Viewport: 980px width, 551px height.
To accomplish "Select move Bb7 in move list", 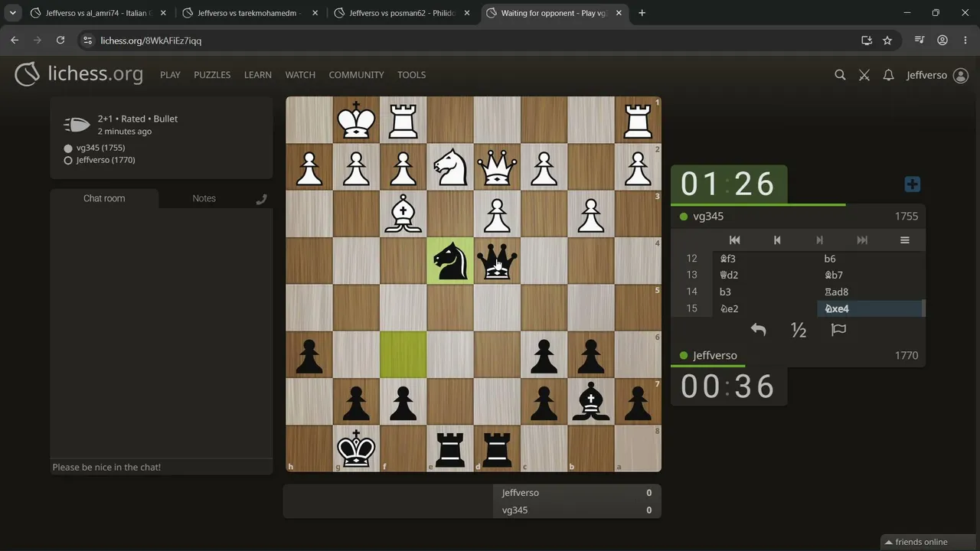I will point(870,275).
